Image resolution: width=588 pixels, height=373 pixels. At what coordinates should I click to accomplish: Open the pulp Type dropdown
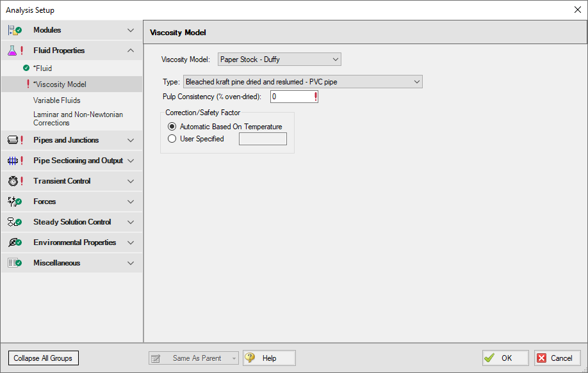(302, 82)
